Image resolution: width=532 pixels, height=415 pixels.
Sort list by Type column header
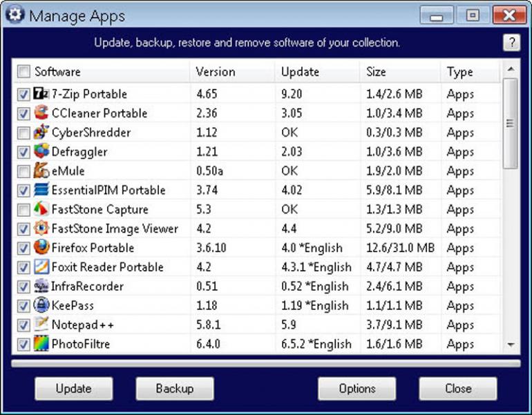[x=471, y=72]
